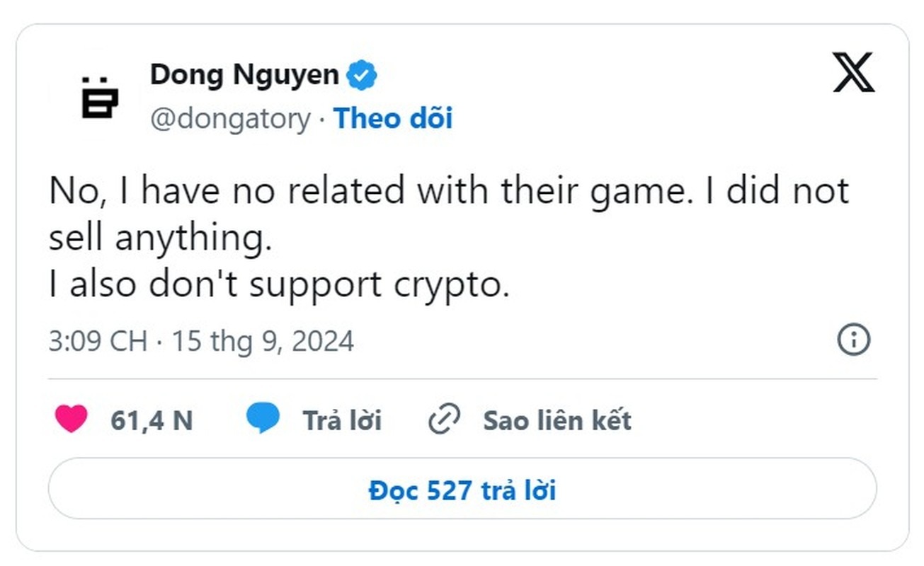Image resolution: width=924 pixels, height=566 pixels.
Task: Click the Dong Nguyen display name
Action: point(244,75)
